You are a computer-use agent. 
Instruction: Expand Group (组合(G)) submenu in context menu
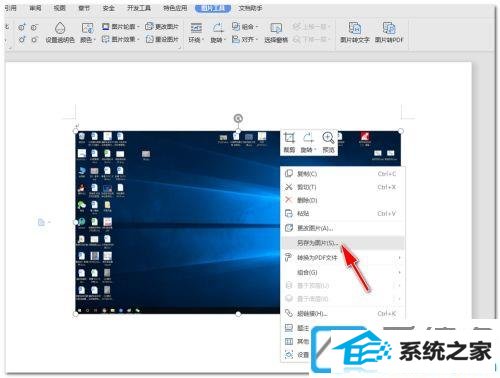(x=343, y=272)
